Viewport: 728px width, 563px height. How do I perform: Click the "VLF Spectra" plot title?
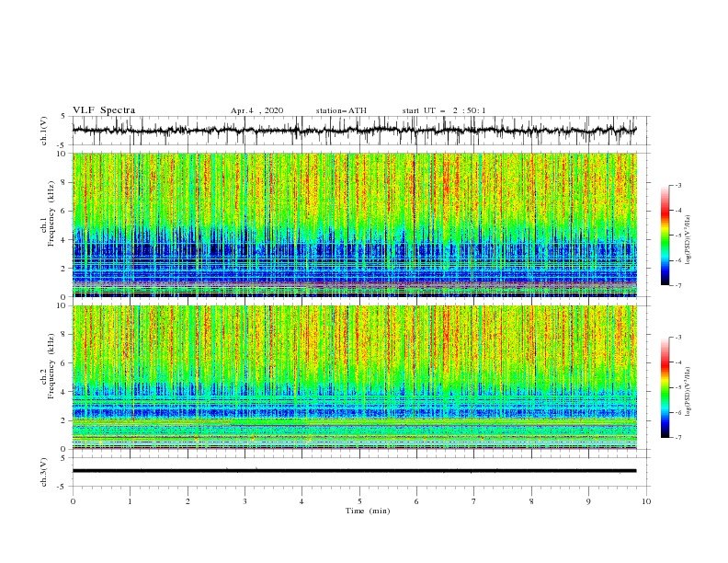tap(104, 110)
